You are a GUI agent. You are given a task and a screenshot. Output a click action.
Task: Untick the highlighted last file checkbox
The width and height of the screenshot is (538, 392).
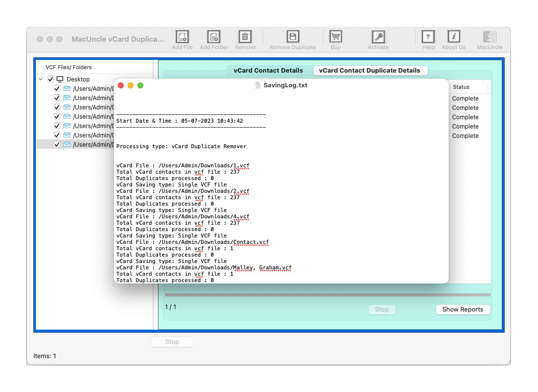click(57, 144)
